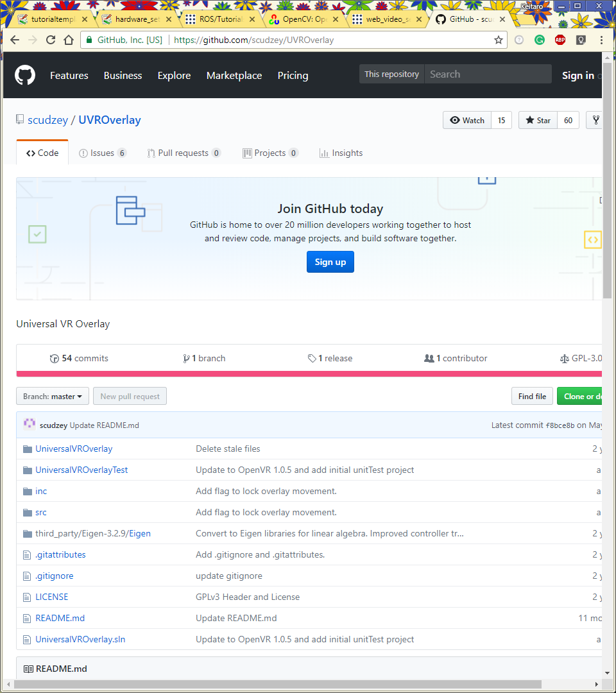The width and height of the screenshot is (616, 693).
Task: Focus the repository Search field
Action: (x=488, y=74)
